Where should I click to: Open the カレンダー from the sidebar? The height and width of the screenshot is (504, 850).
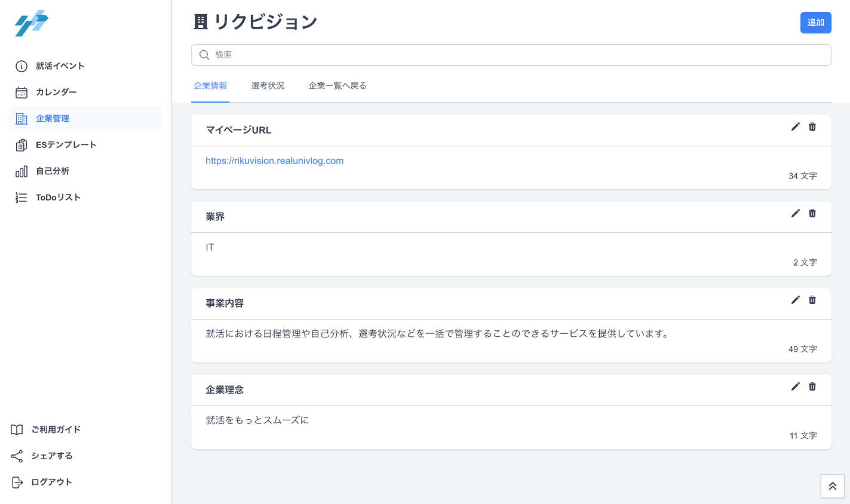(57, 92)
